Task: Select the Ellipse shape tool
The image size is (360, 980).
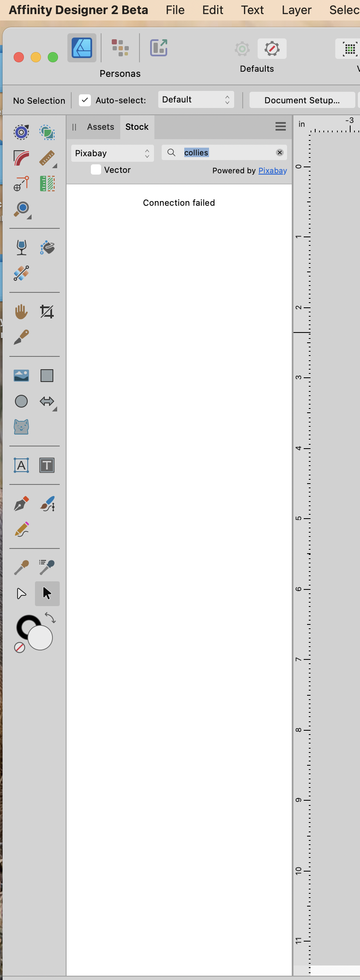Action: click(x=21, y=401)
